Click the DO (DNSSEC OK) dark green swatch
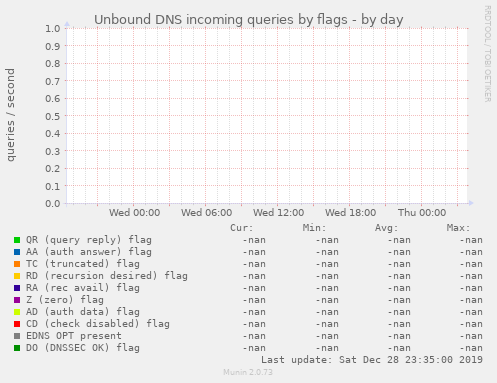The height and width of the screenshot is (383, 497). (x=17, y=348)
